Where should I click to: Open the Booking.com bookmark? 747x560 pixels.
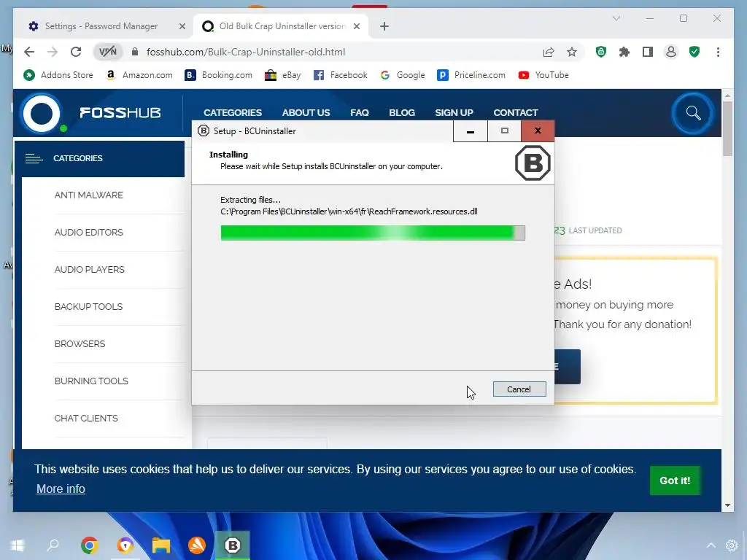point(219,75)
